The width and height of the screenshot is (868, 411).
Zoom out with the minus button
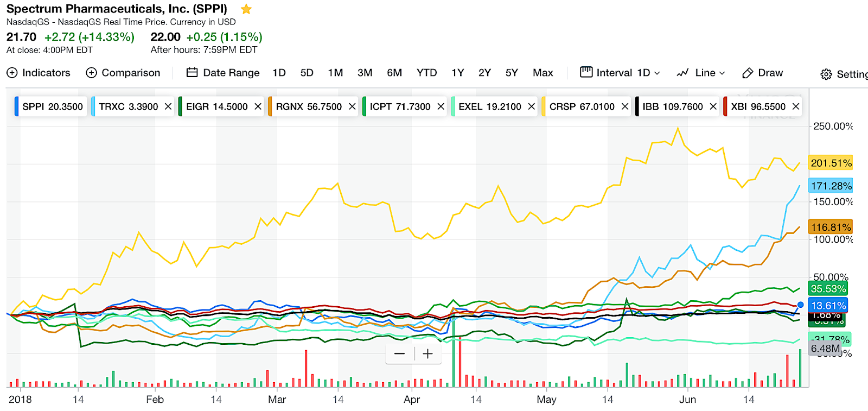pyautogui.click(x=400, y=354)
